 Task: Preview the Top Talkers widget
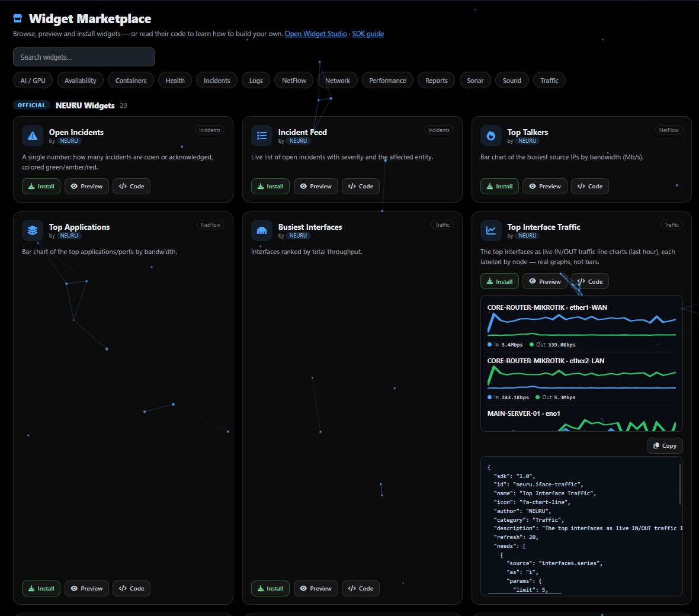pos(545,187)
